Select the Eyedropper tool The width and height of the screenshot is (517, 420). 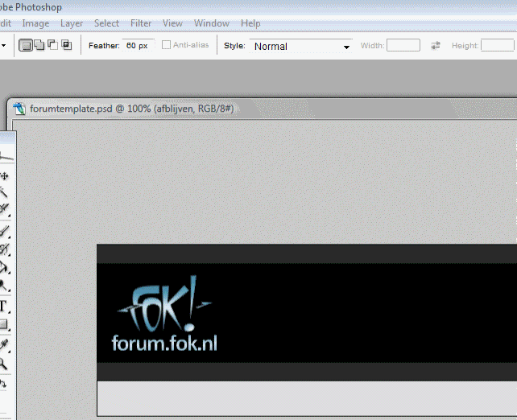pos(4,344)
